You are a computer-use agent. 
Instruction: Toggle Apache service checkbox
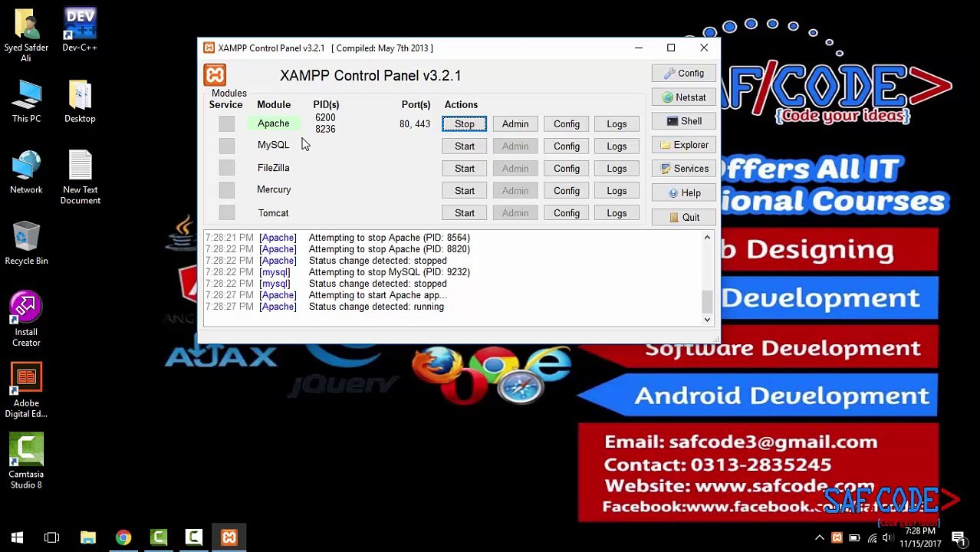click(226, 124)
